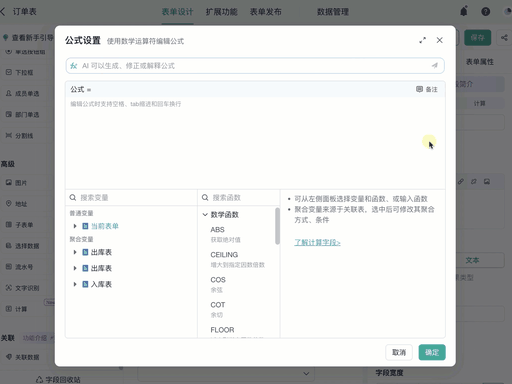Click the 关联数据 field in sidebar
The height and width of the screenshot is (384, 512).
pyautogui.click(x=23, y=357)
